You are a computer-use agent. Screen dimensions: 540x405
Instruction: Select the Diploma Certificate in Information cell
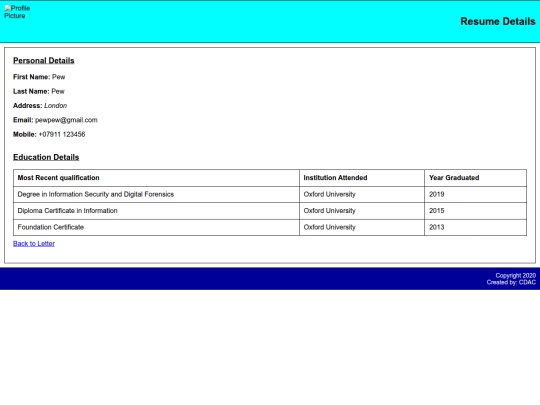click(x=156, y=211)
